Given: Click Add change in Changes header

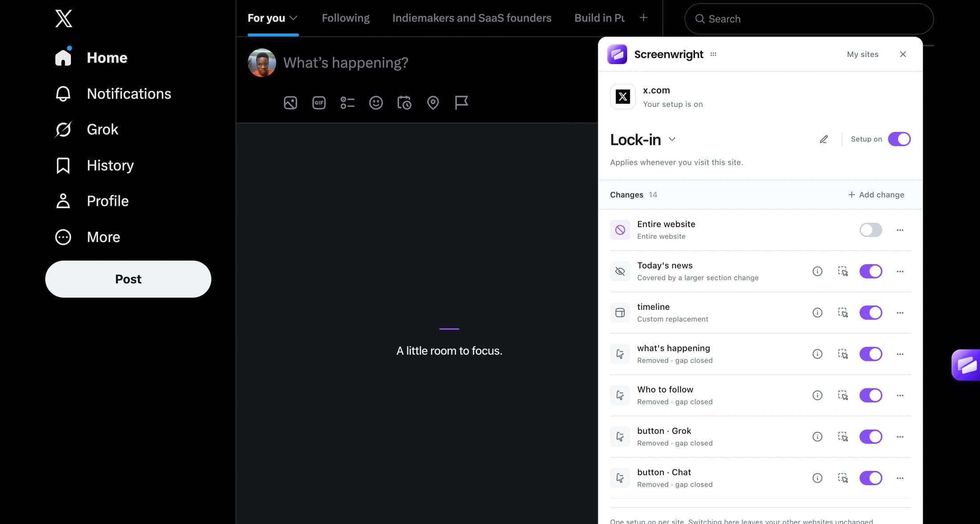Looking at the screenshot, I should click(876, 195).
